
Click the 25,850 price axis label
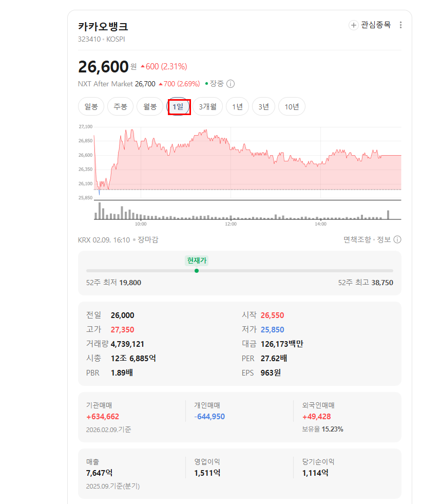coord(85,198)
